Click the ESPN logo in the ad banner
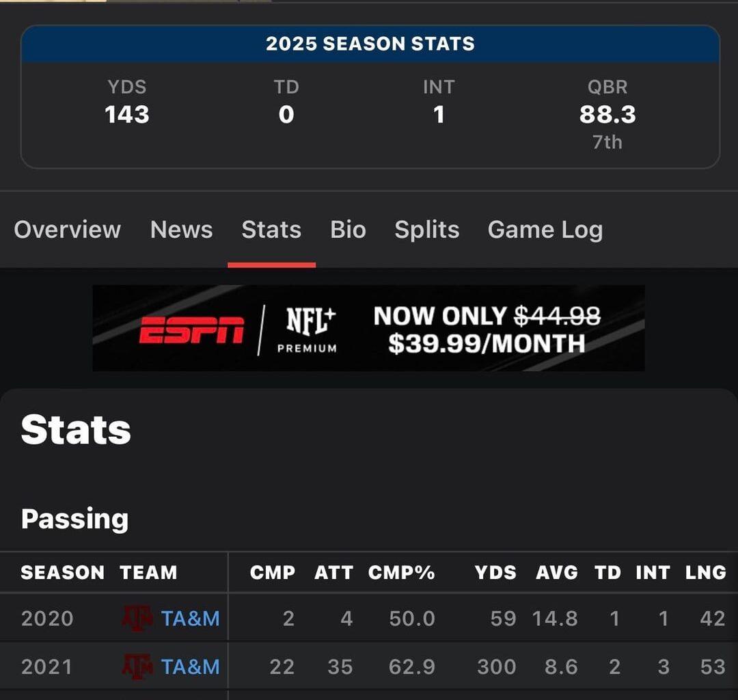This screenshot has height=700, width=738. [190, 327]
